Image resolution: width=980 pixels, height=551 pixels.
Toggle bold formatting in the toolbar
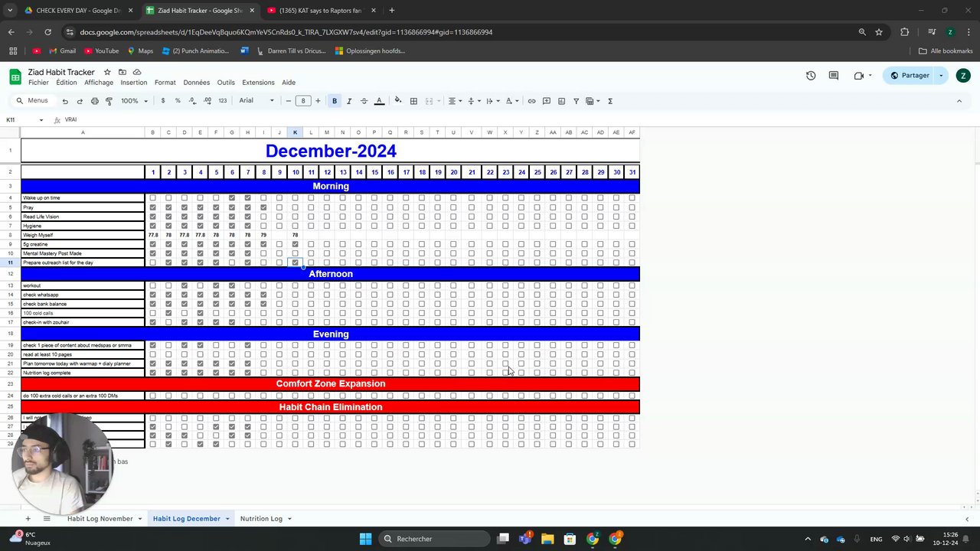coord(335,101)
